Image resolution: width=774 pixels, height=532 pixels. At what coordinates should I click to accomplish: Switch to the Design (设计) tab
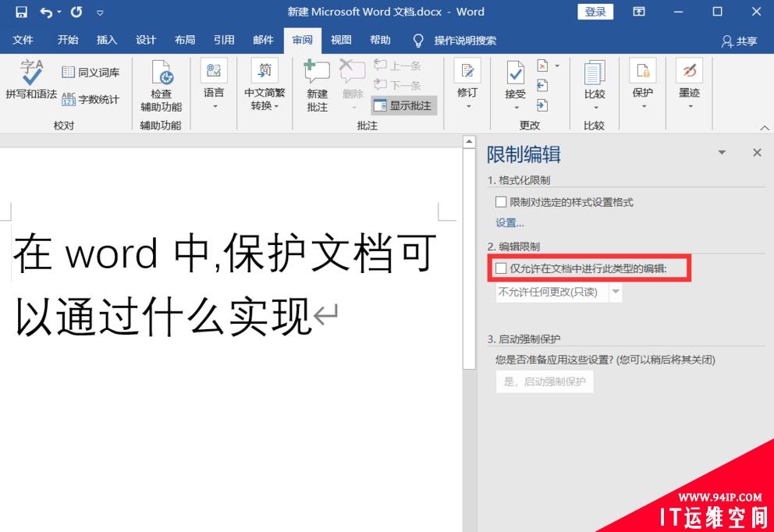click(x=146, y=40)
